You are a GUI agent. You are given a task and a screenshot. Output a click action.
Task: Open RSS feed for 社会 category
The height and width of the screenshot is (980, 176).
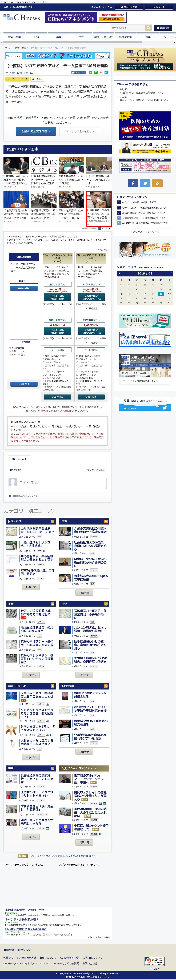click(x=106, y=604)
